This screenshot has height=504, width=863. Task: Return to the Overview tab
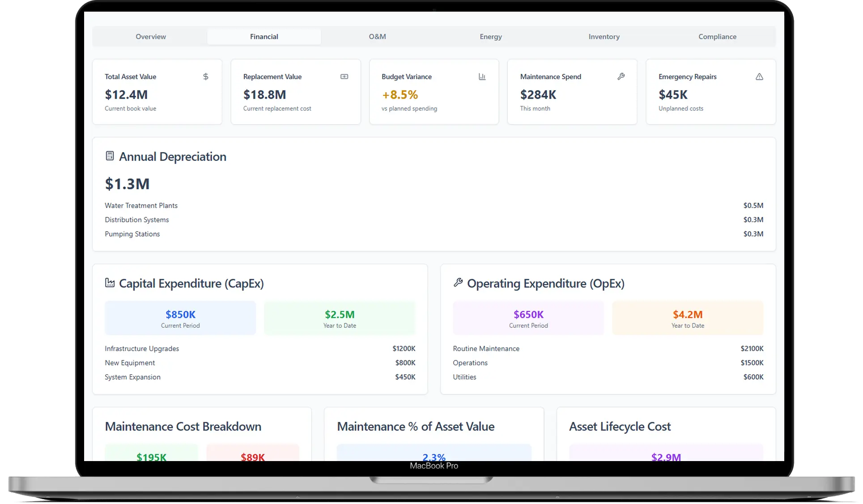[150, 36]
